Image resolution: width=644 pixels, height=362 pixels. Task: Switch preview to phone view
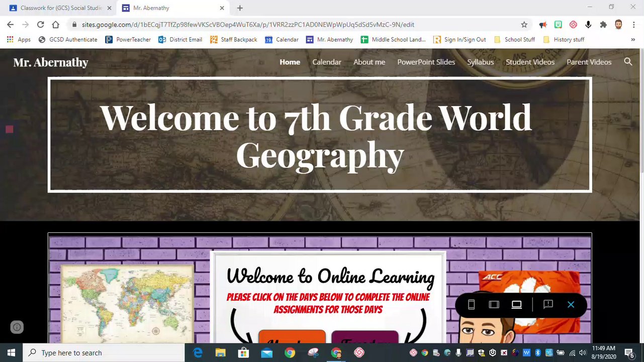coord(471,305)
